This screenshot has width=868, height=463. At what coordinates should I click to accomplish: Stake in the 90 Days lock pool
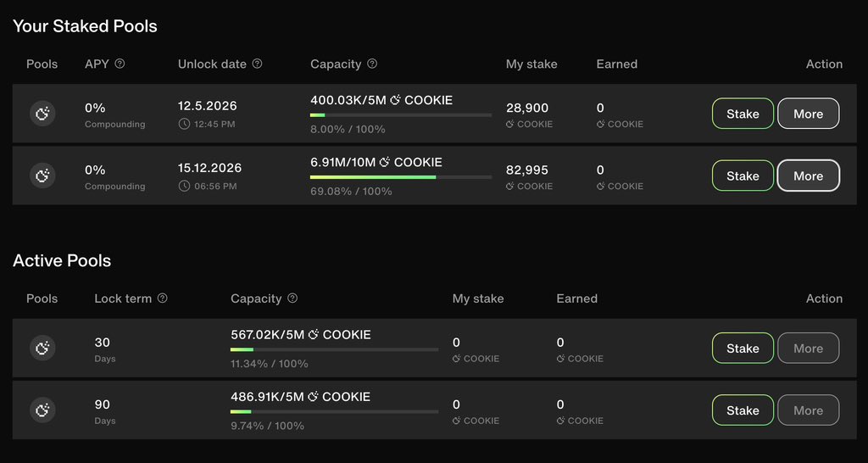(x=743, y=410)
